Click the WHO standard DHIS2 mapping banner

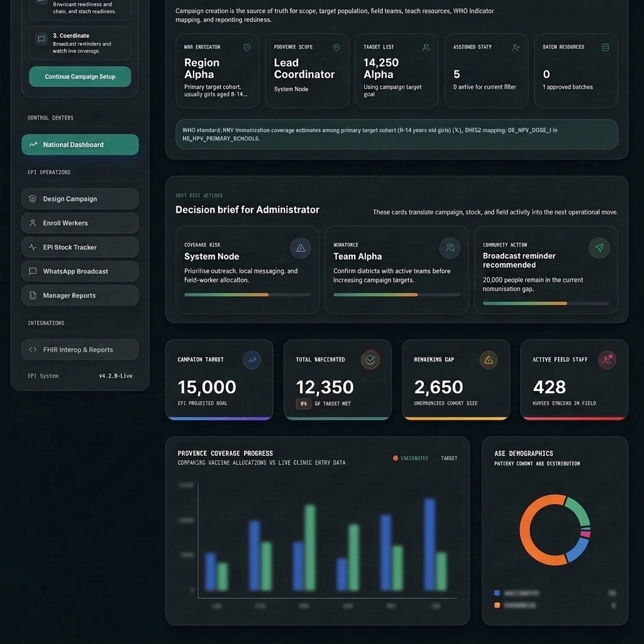click(x=397, y=135)
